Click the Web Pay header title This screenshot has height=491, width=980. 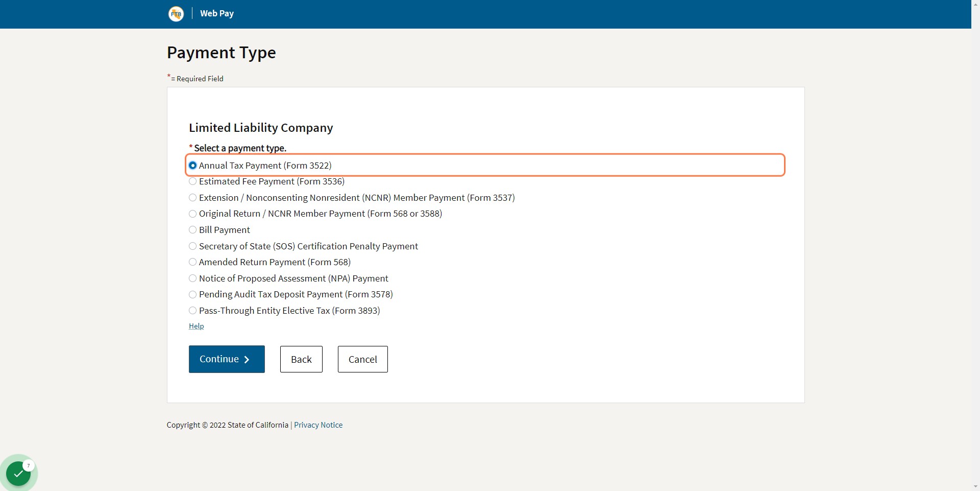coord(217,14)
